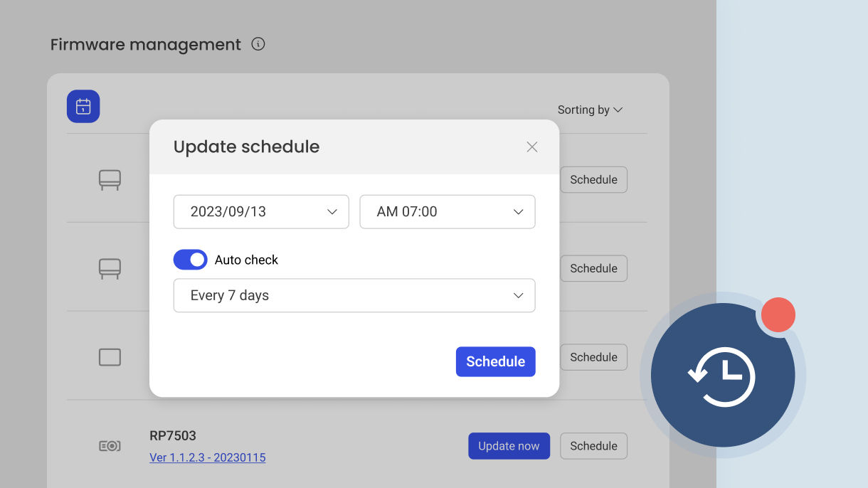This screenshot has width=868, height=488.
Task: Click the info icon beside Firmware management
Action: [x=258, y=44]
